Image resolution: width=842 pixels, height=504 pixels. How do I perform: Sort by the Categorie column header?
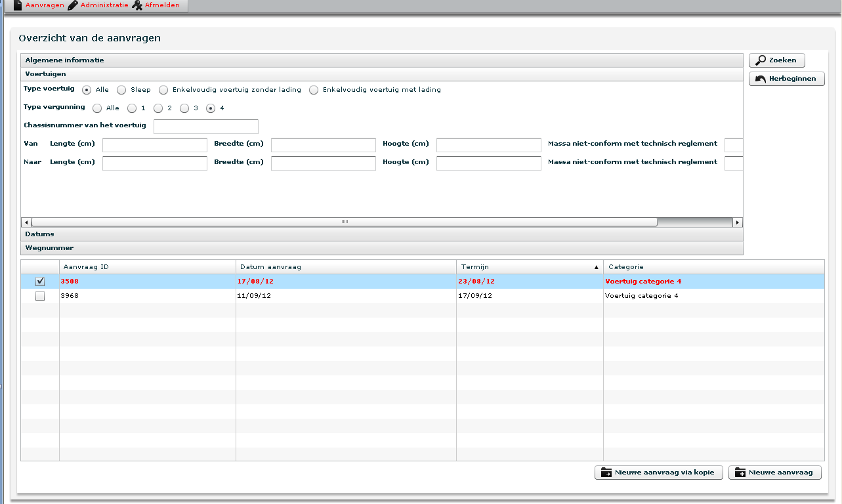714,267
